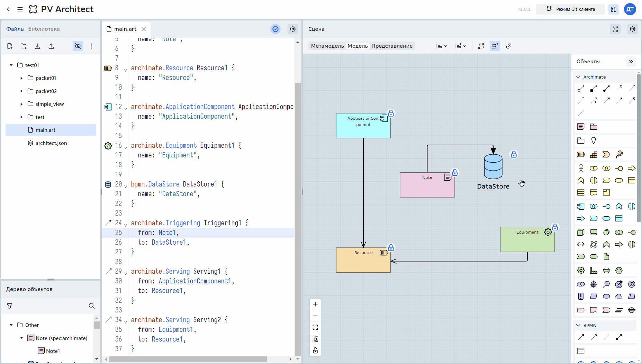
Task: Click the upload icon in the Files toolbar
Action: [x=51, y=46]
